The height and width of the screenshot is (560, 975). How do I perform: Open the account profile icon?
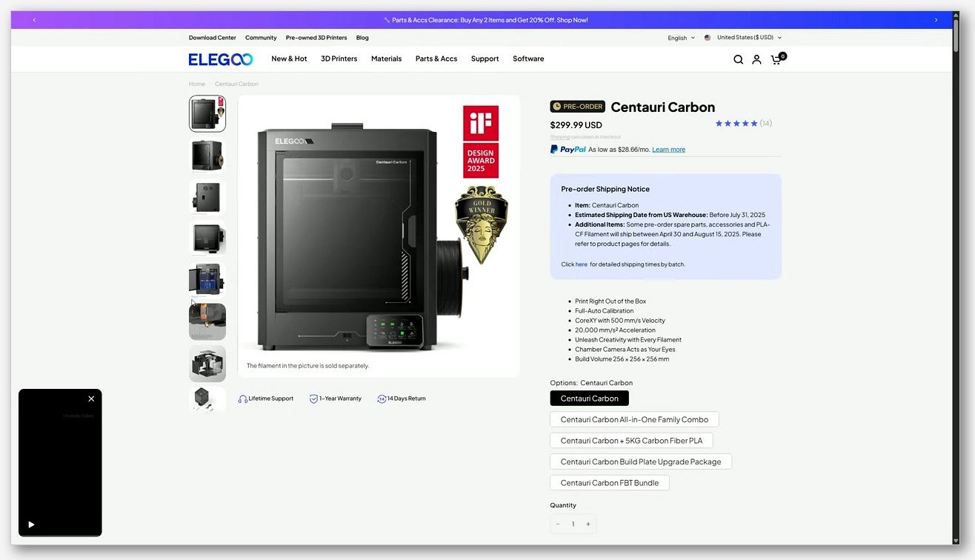click(x=756, y=59)
